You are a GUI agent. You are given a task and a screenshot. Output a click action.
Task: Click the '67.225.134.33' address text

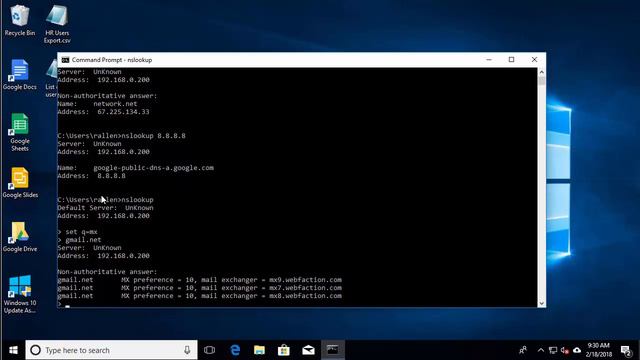pos(123,112)
